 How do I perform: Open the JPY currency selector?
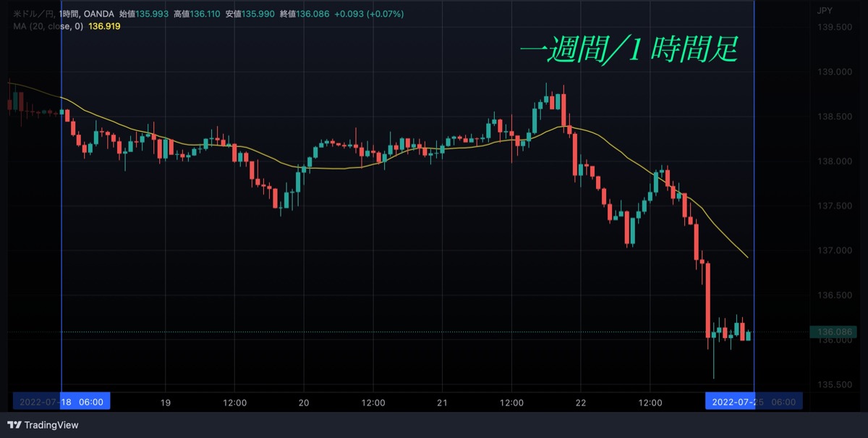[x=825, y=10]
